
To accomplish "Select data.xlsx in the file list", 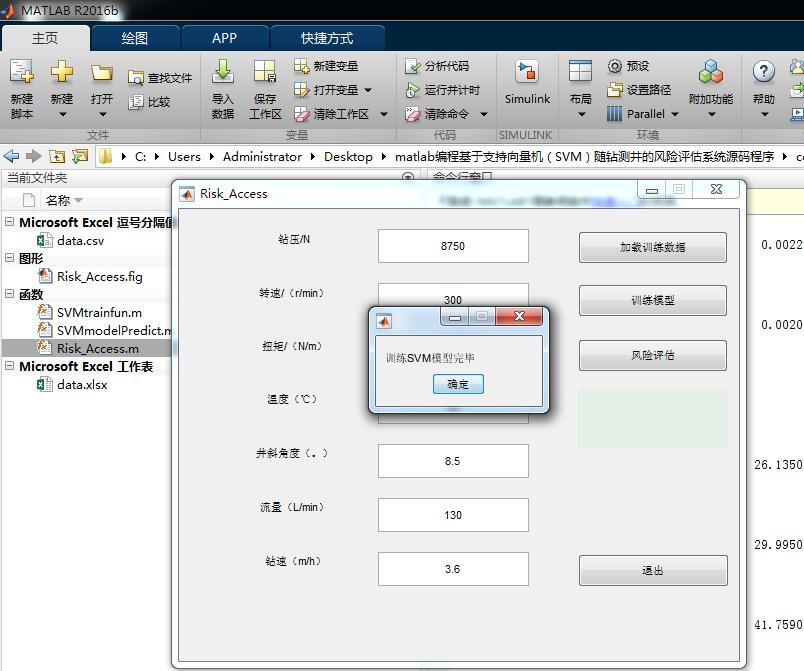I will pyautogui.click(x=82, y=384).
